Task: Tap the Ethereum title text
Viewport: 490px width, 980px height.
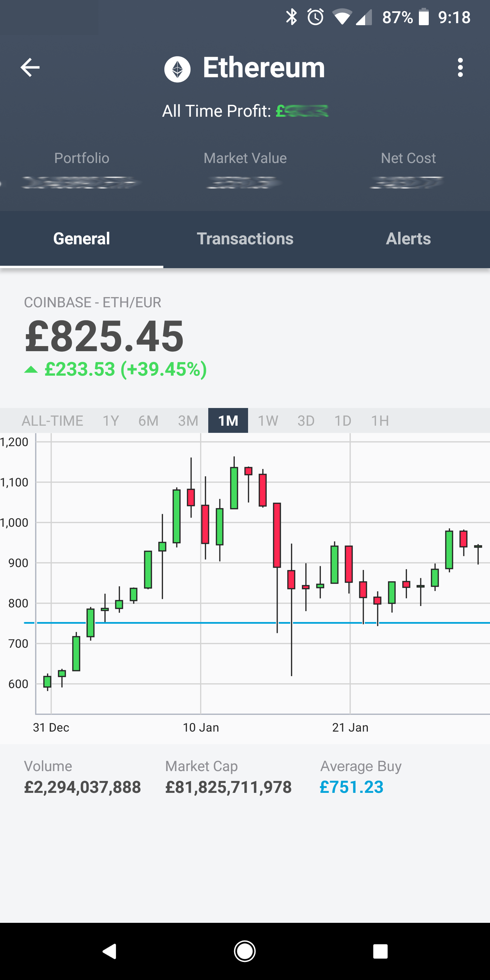Action: pyautogui.click(x=264, y=68)
